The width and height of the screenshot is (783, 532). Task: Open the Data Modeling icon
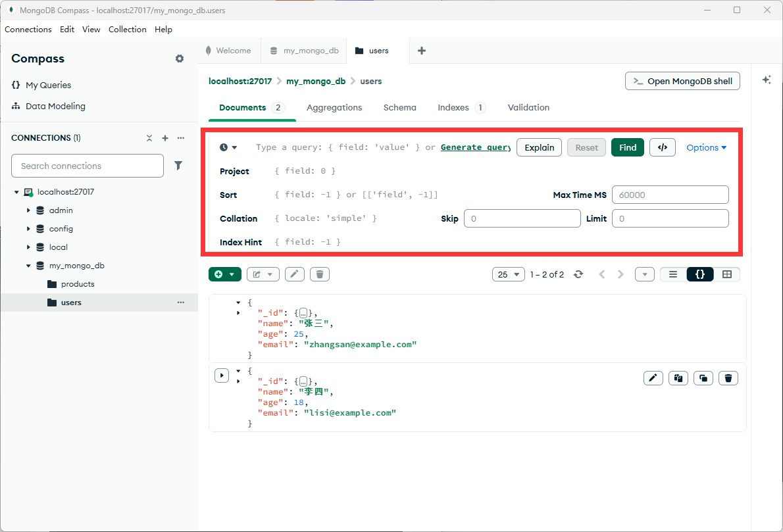[16, 106]
